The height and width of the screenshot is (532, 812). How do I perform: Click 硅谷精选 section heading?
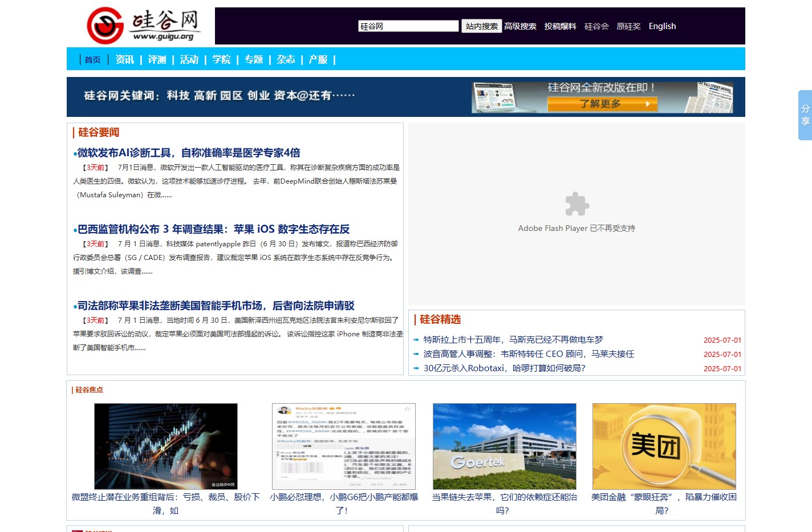(440, 319)
